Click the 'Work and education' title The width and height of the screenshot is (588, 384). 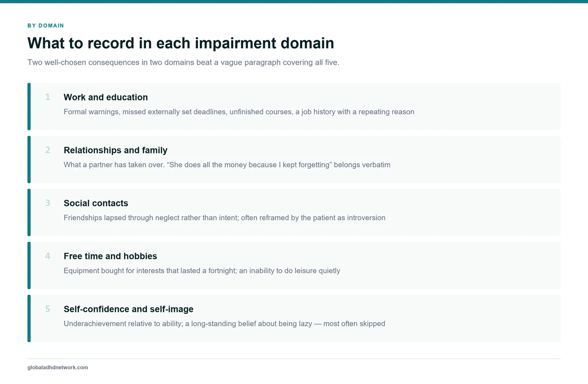(x=106, y=97)
